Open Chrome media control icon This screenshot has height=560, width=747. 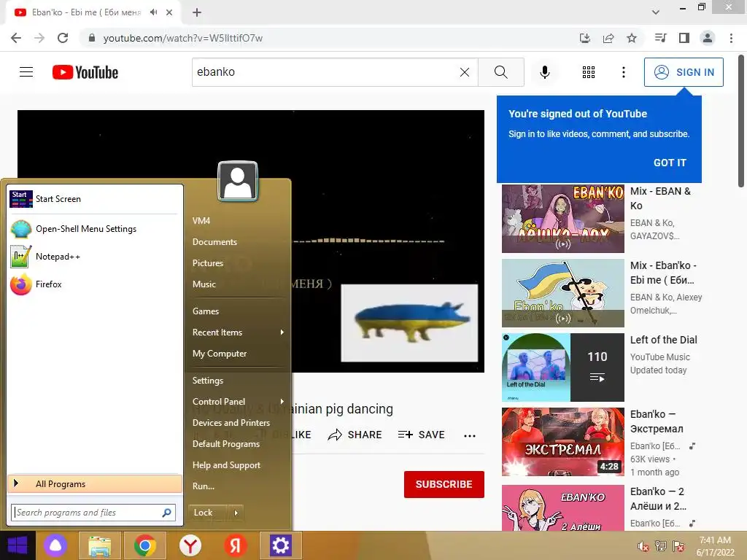click(661, 38)
